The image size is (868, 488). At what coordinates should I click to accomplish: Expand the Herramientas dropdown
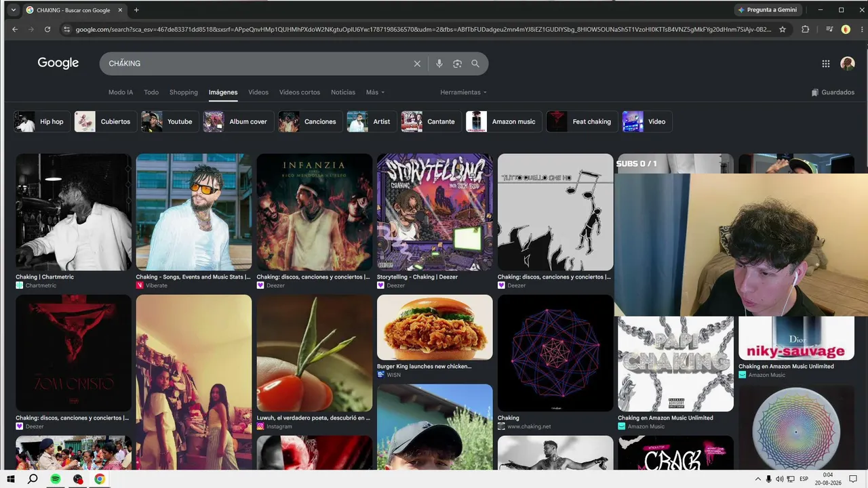[464, 92]
